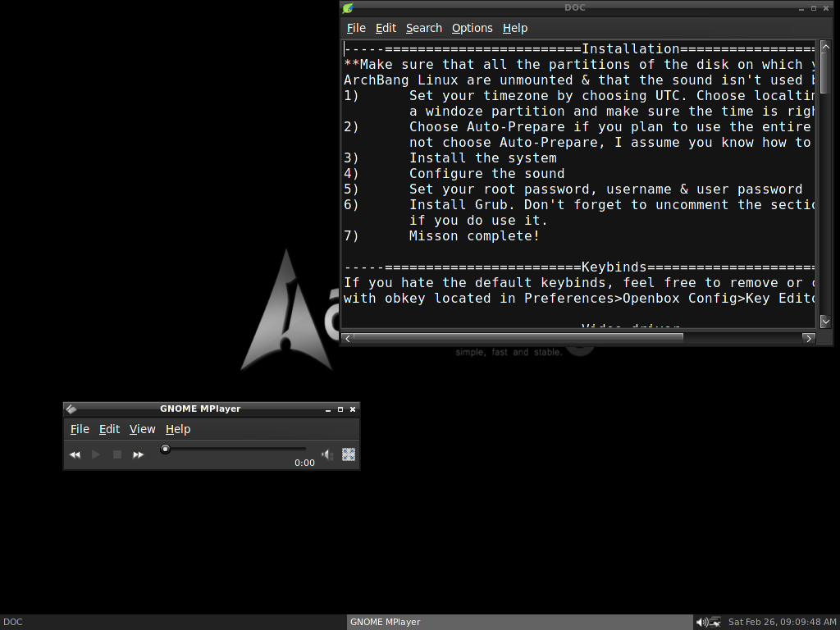Click the Keybinds heading line in document

(x=579, y=267)
